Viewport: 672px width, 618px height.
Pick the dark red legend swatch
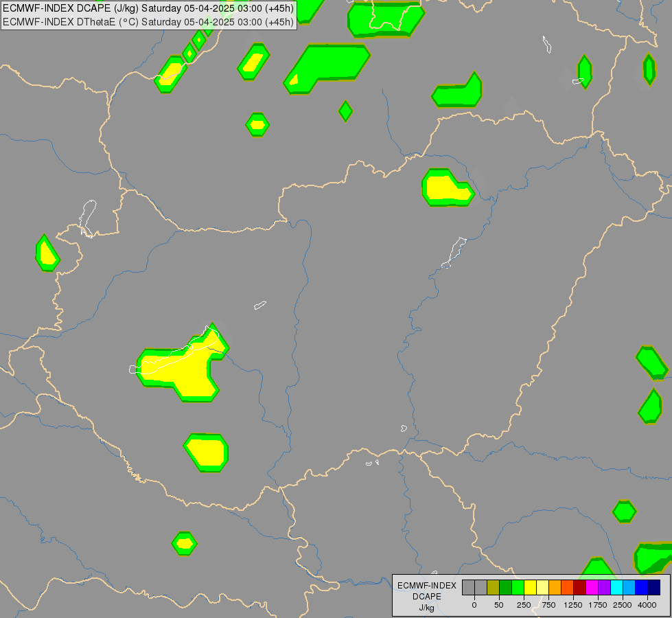tap(580, 588)
